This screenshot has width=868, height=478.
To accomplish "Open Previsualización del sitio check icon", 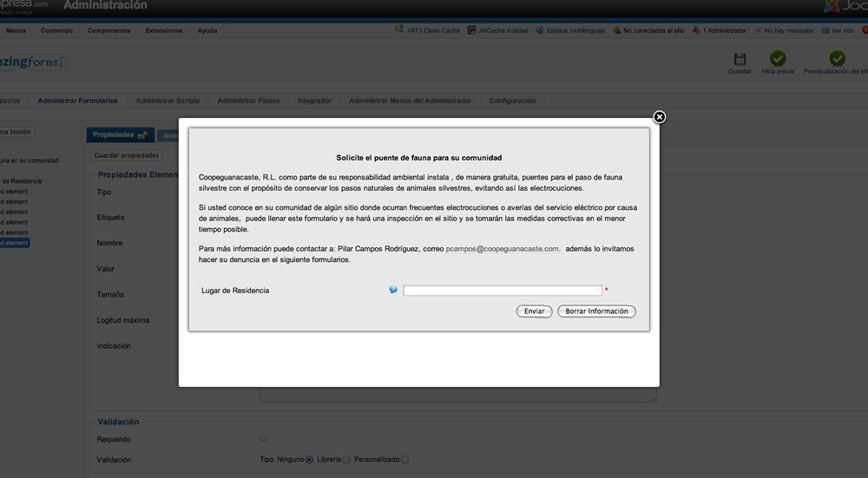I will [x=837, y=58].
